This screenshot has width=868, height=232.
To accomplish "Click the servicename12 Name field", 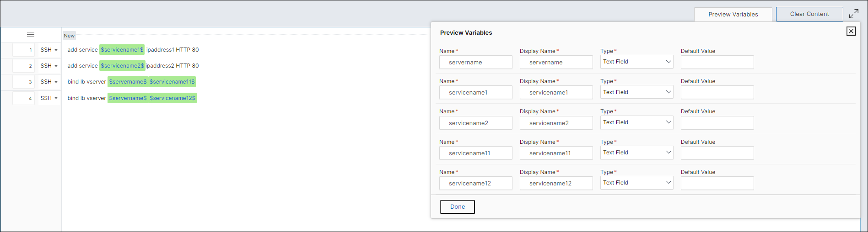I will point(476,183).
